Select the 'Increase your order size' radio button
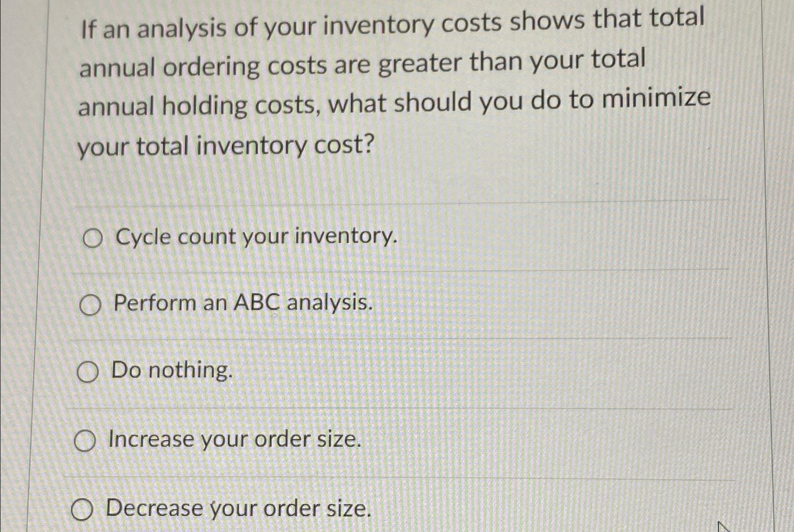This screenshot has width=794, height=532. pos(85,440)
